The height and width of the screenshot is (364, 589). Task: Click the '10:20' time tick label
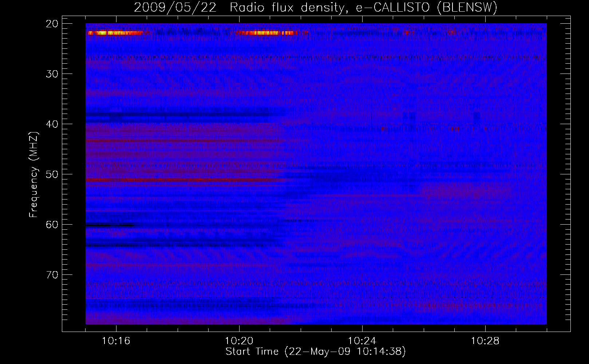[239, 341]
